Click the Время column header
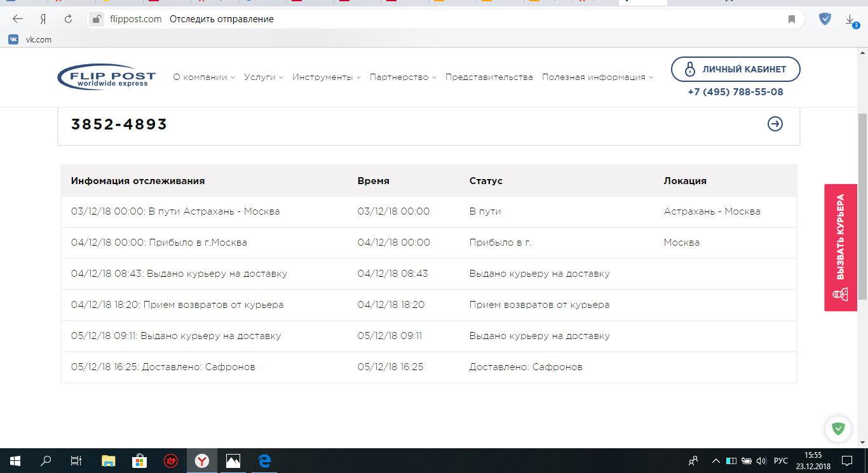 (374, 181)
